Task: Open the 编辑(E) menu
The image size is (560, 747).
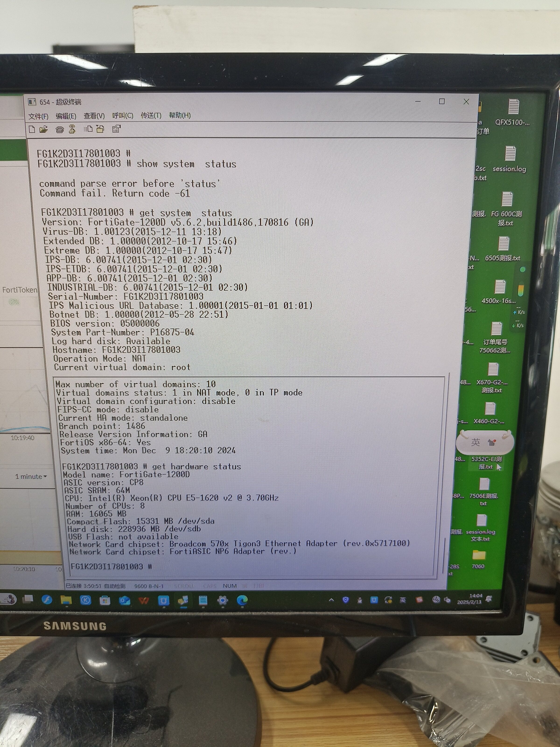Action: click(x=66, y=116)
